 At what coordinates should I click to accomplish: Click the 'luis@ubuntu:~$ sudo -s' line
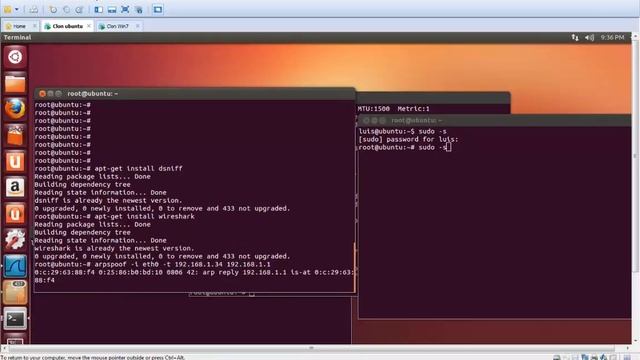point(402,131)
